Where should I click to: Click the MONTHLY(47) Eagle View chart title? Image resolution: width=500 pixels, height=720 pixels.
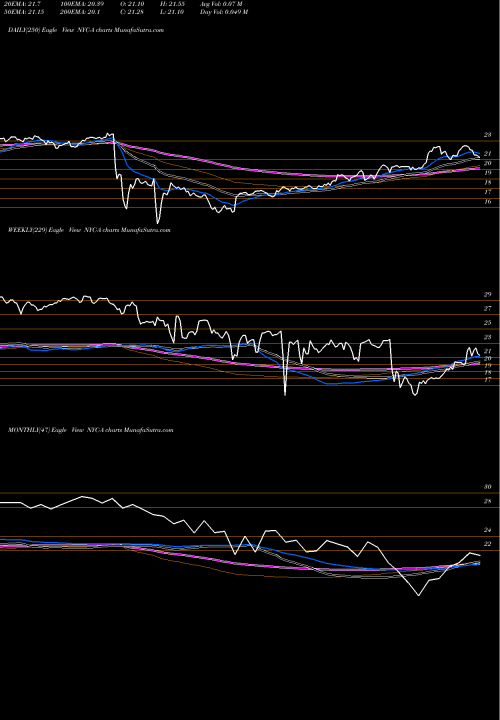tap(90, 431)
